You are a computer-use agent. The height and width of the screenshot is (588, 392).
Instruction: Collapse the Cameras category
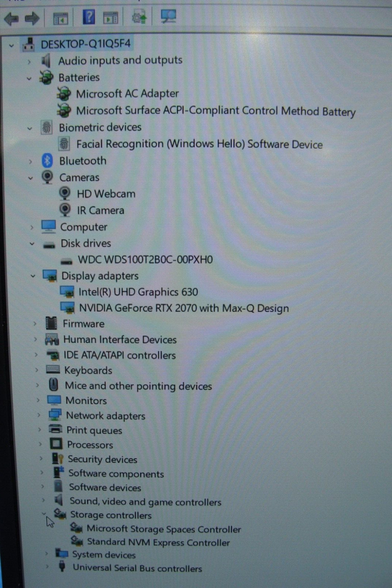pos(31,178)
